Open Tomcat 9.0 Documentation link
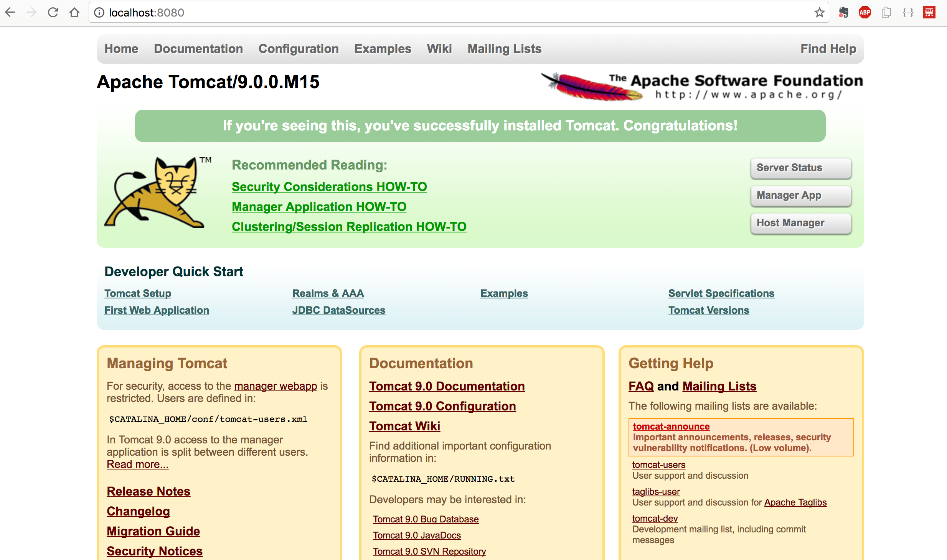Viewport: 947px width, 560px height. (x=447, y=386)
